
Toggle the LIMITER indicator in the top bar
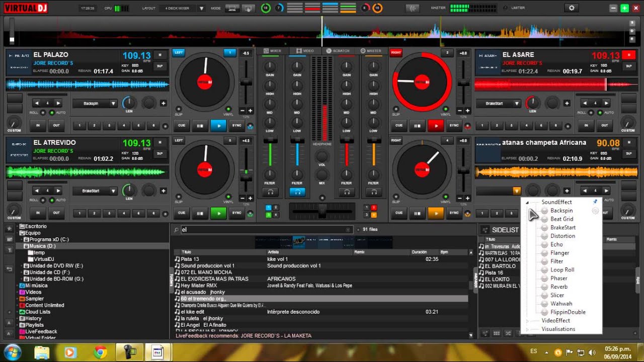pos(504,8)
